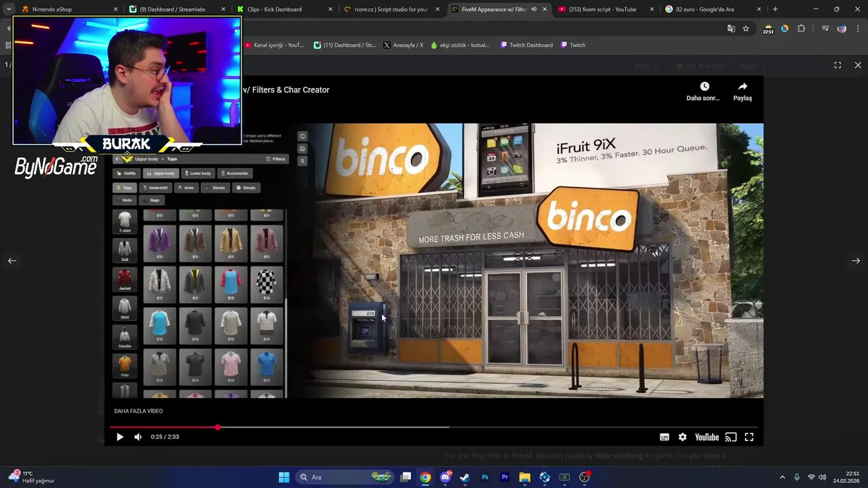This screenshot has height=488, width=868.
Task: Share the video via Paylaş
Action: [743, 91]
